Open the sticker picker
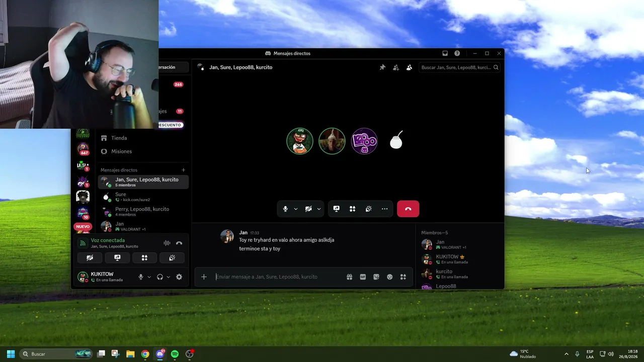The image size is (644, 362). (x=376, y=277)
